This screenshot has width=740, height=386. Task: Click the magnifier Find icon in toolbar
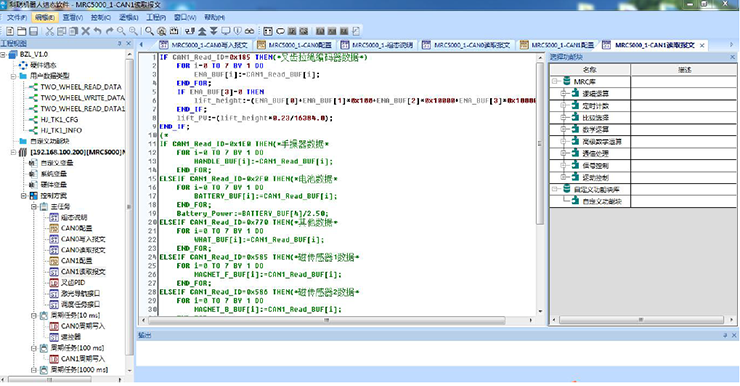[149, 31]
